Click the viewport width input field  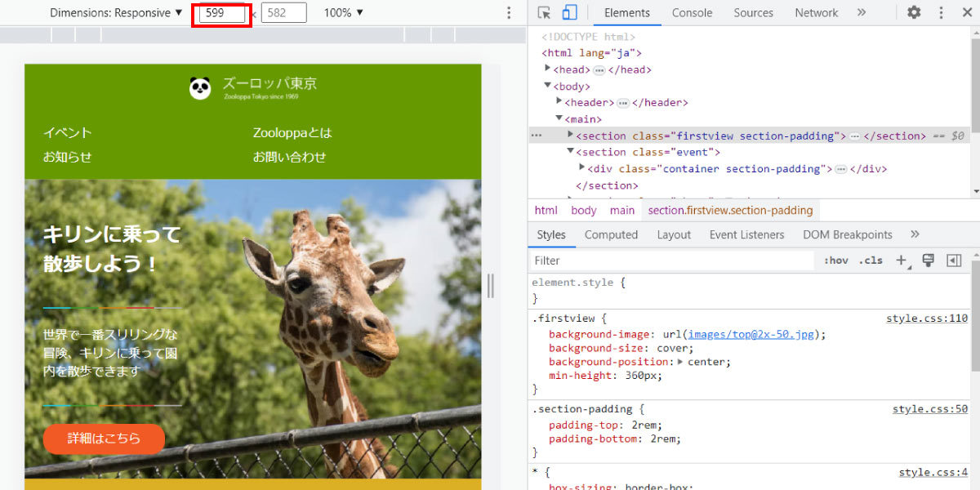click(222, 13)
